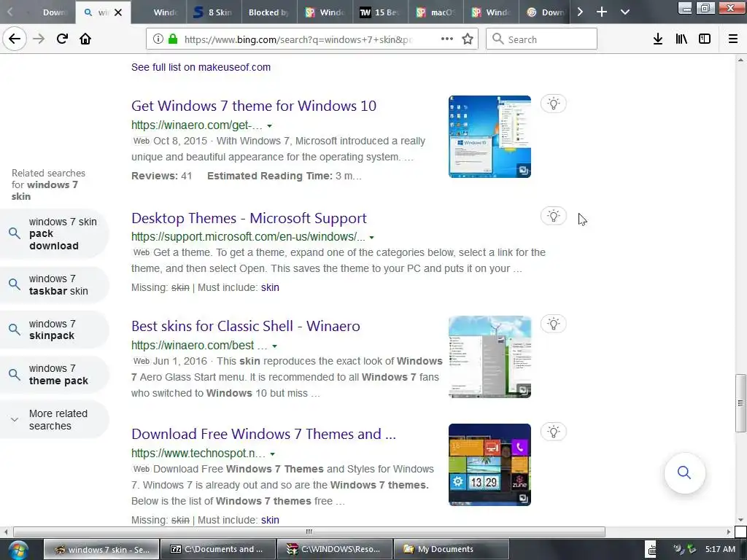
Task: Click lightbulb icon beside Download Free Windows 7 Themes
Action: click(x=554, y=432)
